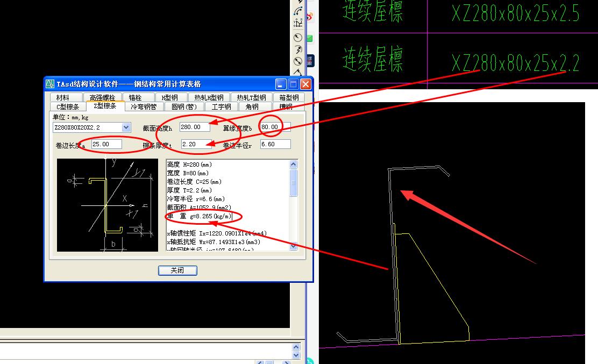
Task: Click the dark blue app icon beside toolbar
Action: [310, 61]
